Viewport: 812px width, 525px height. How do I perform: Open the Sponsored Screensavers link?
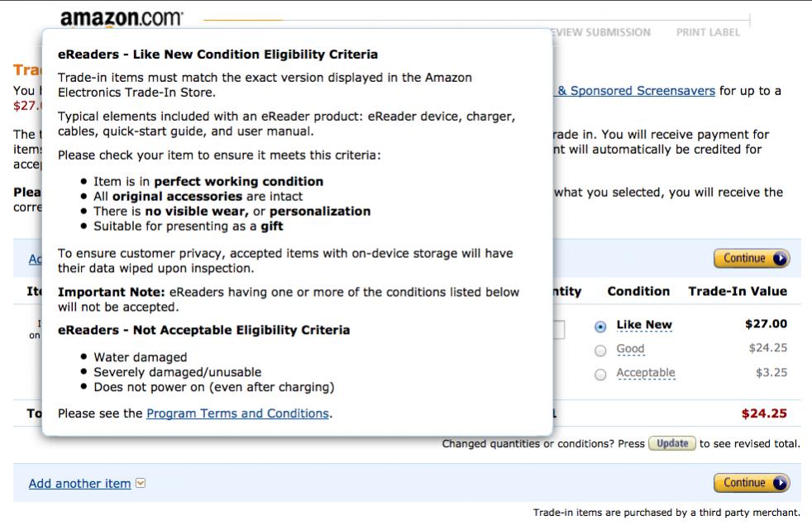coord(636,91)
